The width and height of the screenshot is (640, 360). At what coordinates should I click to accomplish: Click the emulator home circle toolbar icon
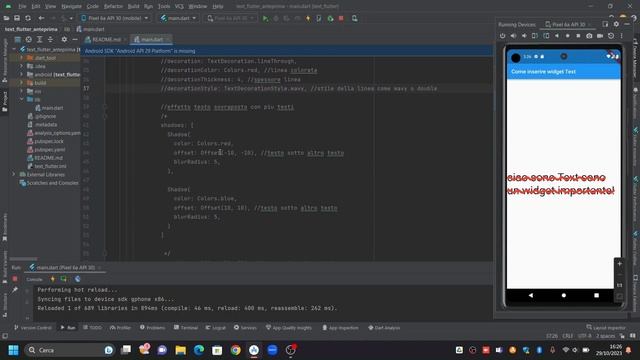coord(567,36)
